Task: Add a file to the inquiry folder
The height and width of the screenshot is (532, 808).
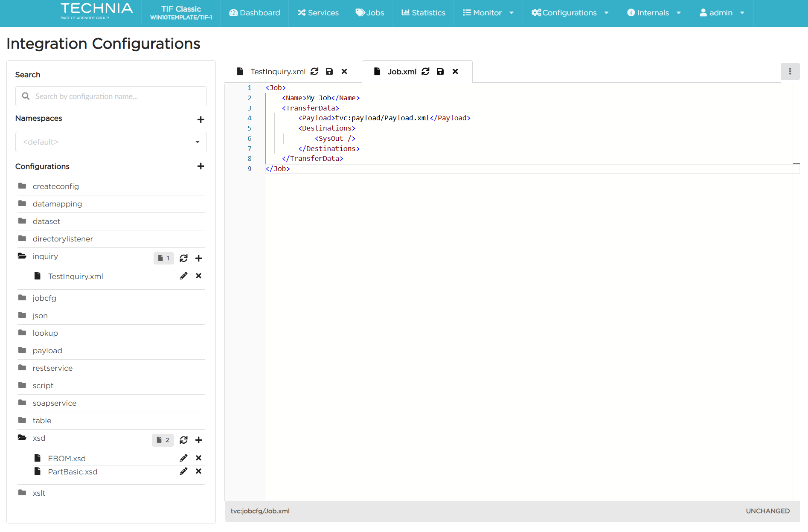Action: pos(198,258)
